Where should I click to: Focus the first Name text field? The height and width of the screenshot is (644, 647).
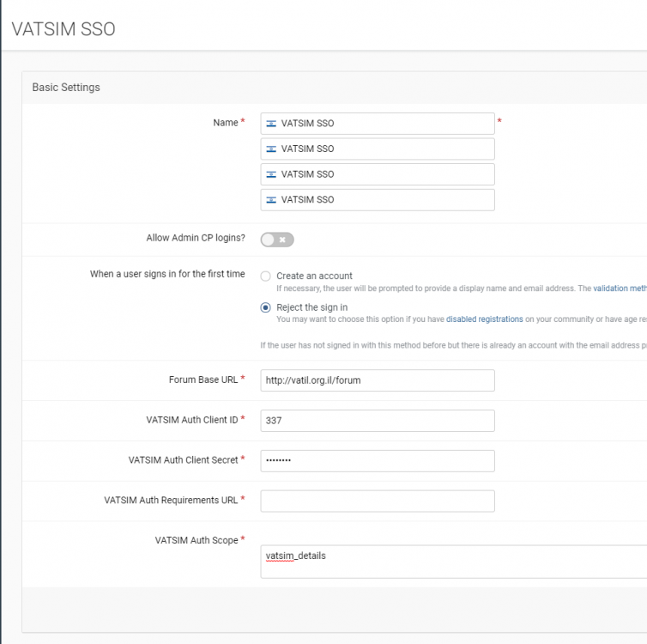[395, 124]
